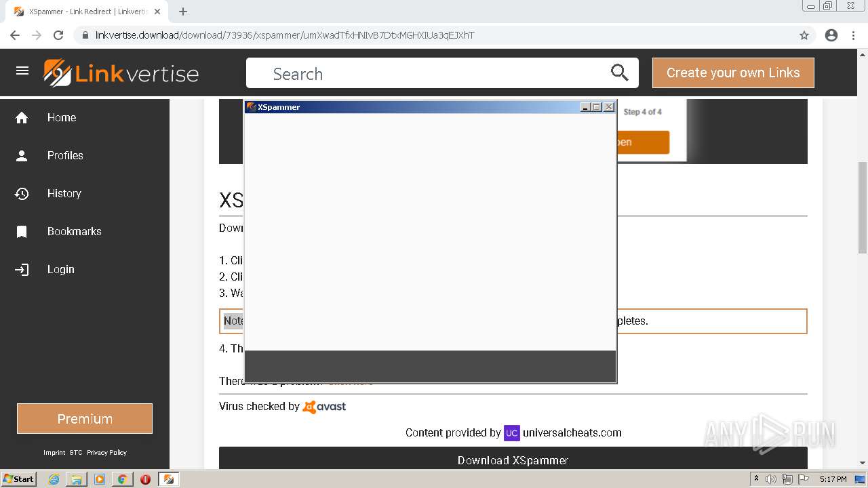This screenshot has height=488, width=868.
Task: Click the History clock icon
Action: [22, 194]
